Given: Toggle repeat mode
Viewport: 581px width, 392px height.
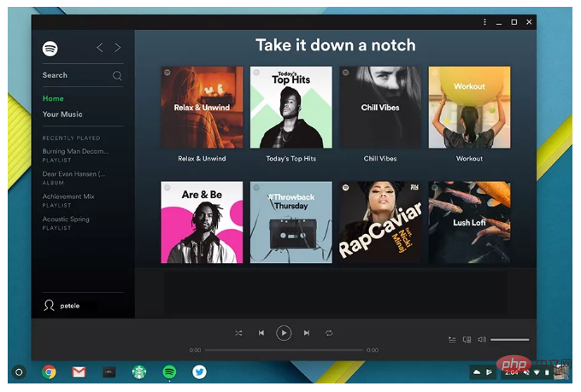Looking at the screenshot, I should click(x=329, y=333).
